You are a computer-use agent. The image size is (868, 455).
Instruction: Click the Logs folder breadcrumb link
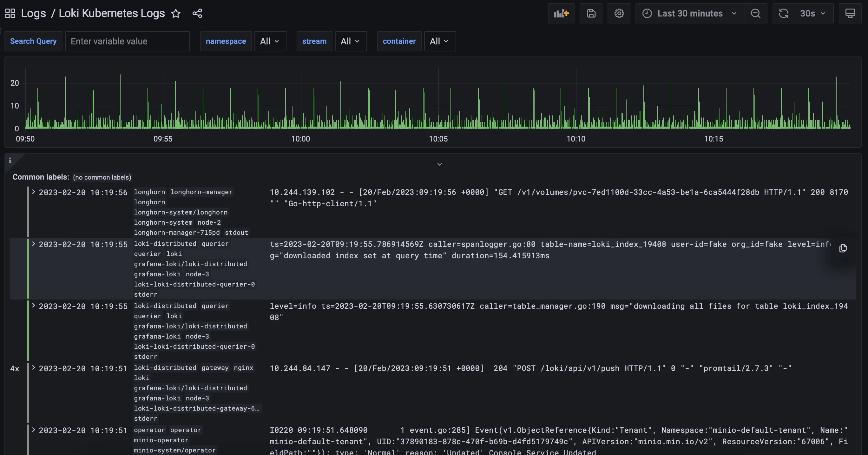(33, 13)
